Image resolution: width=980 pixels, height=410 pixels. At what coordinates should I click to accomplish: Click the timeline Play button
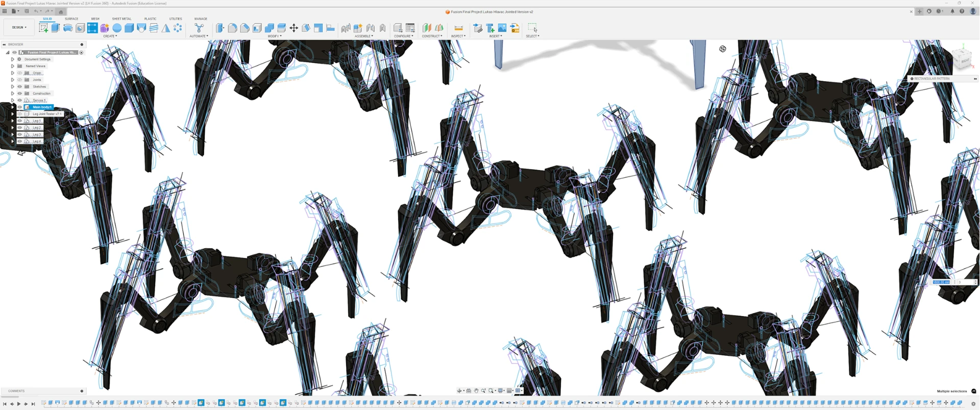coord(19,404)
